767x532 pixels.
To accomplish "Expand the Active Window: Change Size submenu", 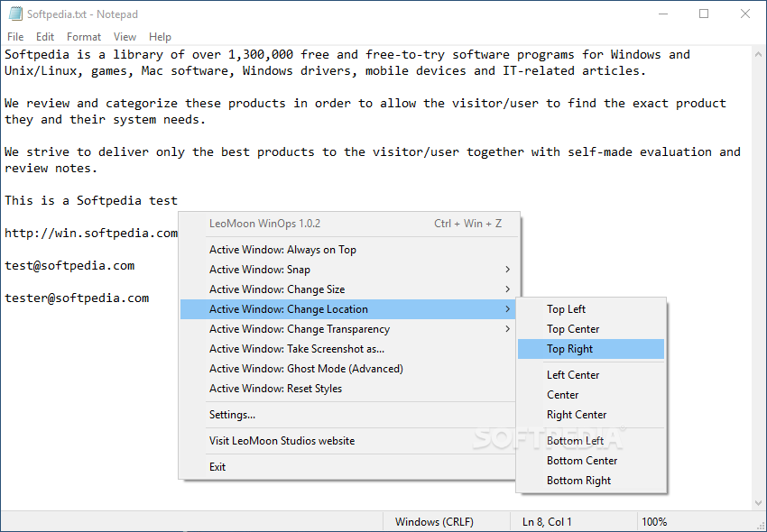I will pyautogui.click(x=347, y=289).
